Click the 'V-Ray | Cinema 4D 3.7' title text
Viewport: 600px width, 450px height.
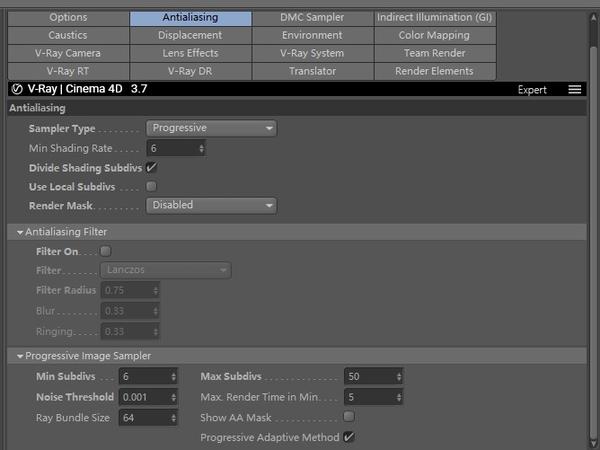click(88, 89)
